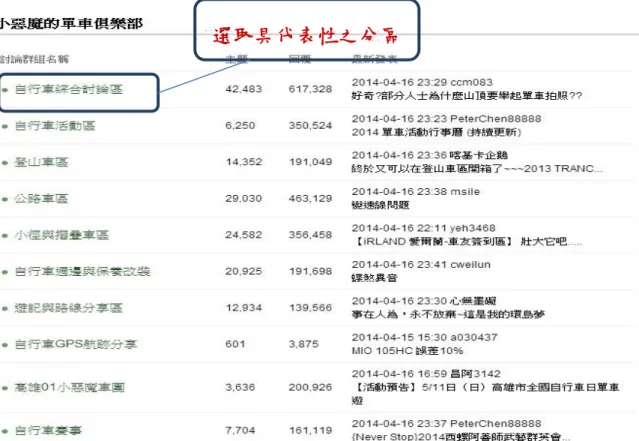639x441 pixels.
Task: Click the 討論群組名稱 column header
Action: (34, 59)
